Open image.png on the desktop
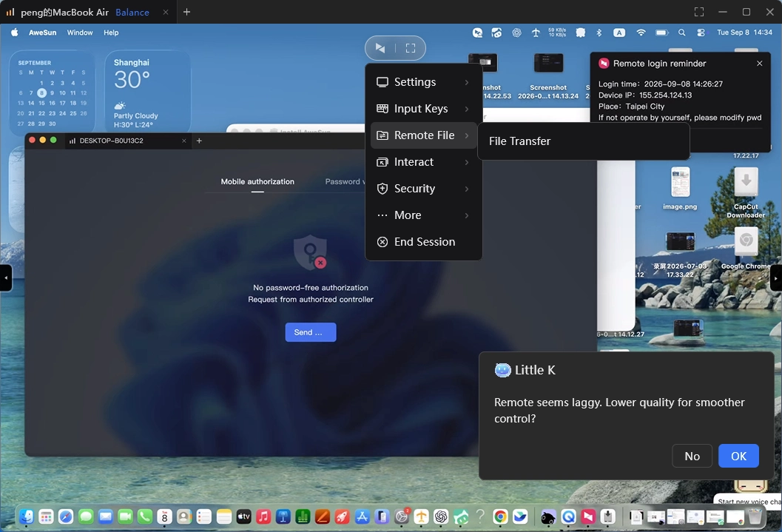The width and height of the screenshot is (782, 532). 680,189
